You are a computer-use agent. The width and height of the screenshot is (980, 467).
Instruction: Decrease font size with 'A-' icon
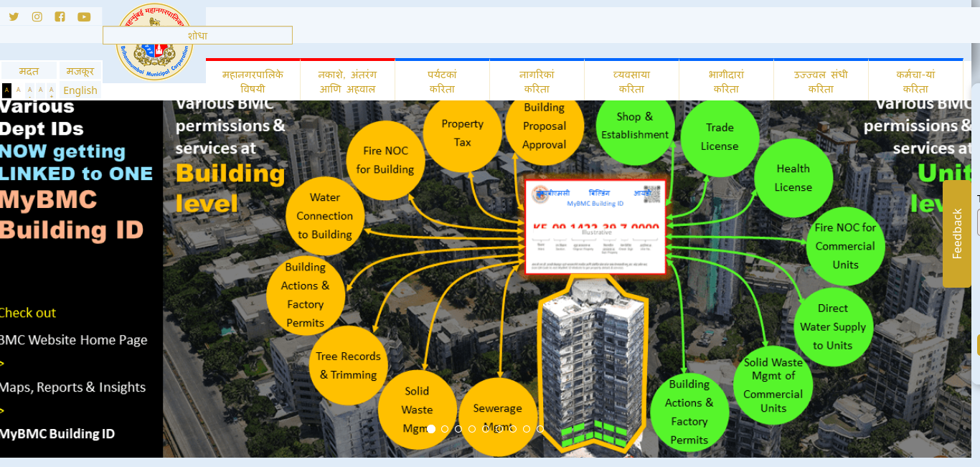(29, 90)
